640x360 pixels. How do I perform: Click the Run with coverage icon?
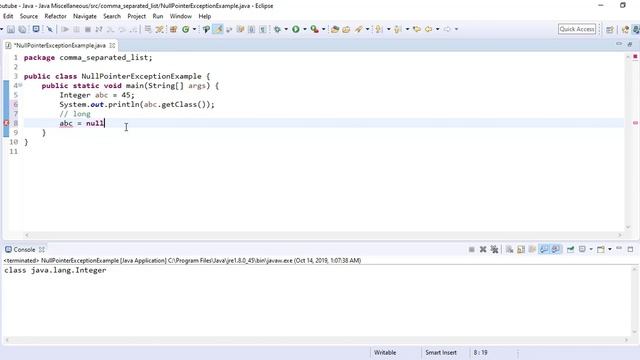(314, 29)
